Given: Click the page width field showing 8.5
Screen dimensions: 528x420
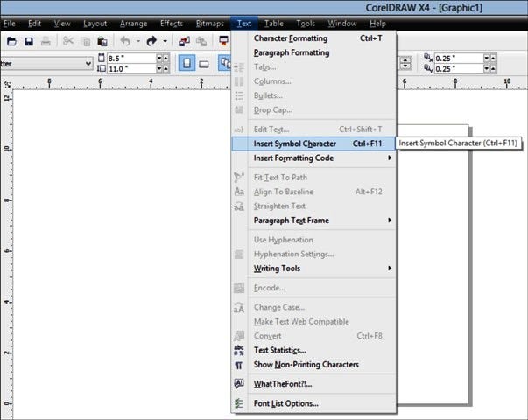Looking at the screenshot, I should click(131, 59).
